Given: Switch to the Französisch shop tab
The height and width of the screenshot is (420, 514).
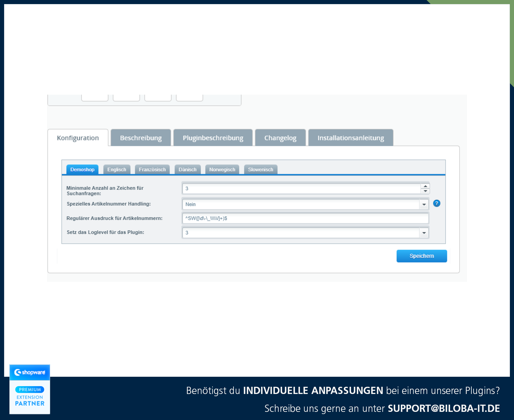Looking at the screenshot, I should click(x=152, y=170).
